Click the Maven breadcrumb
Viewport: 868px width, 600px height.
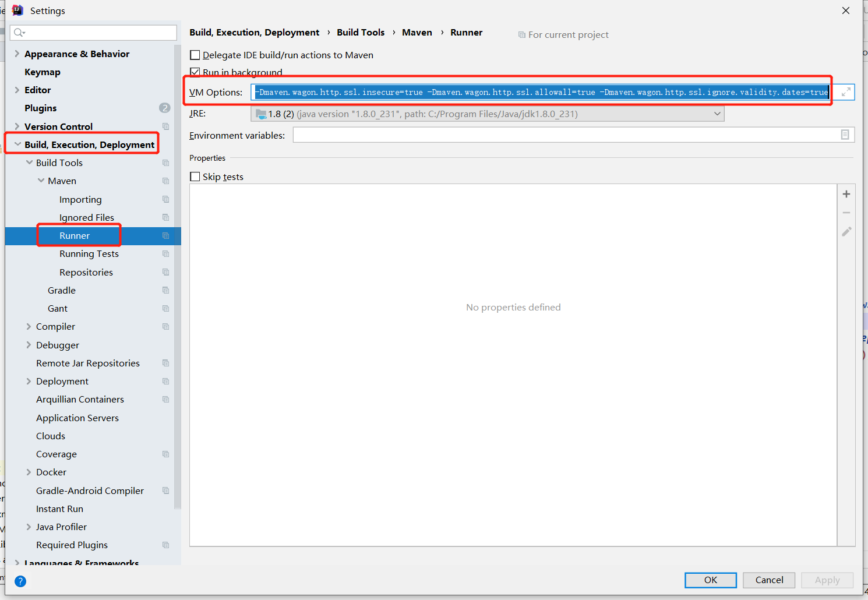coord(417,32)
